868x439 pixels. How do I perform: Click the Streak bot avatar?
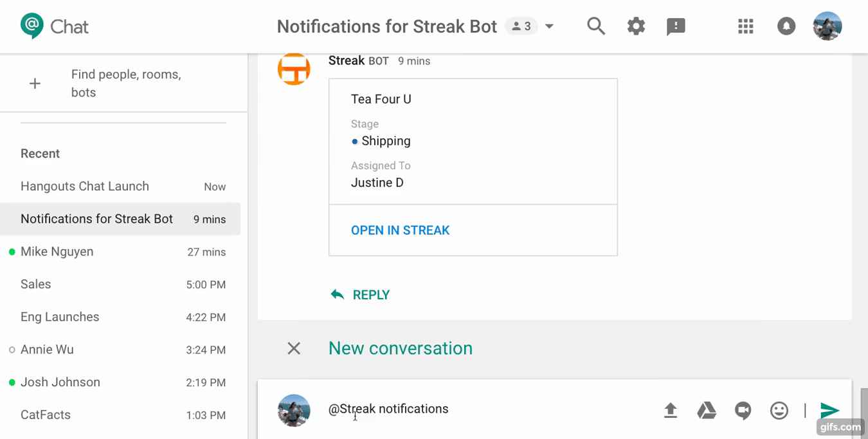[294, 69]
